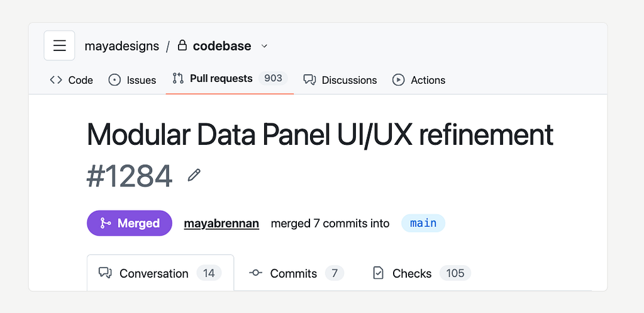The height and width of the screenshot is (313, 644).
Task: Click the Commits node icon
Action: [x=255, y=273]
